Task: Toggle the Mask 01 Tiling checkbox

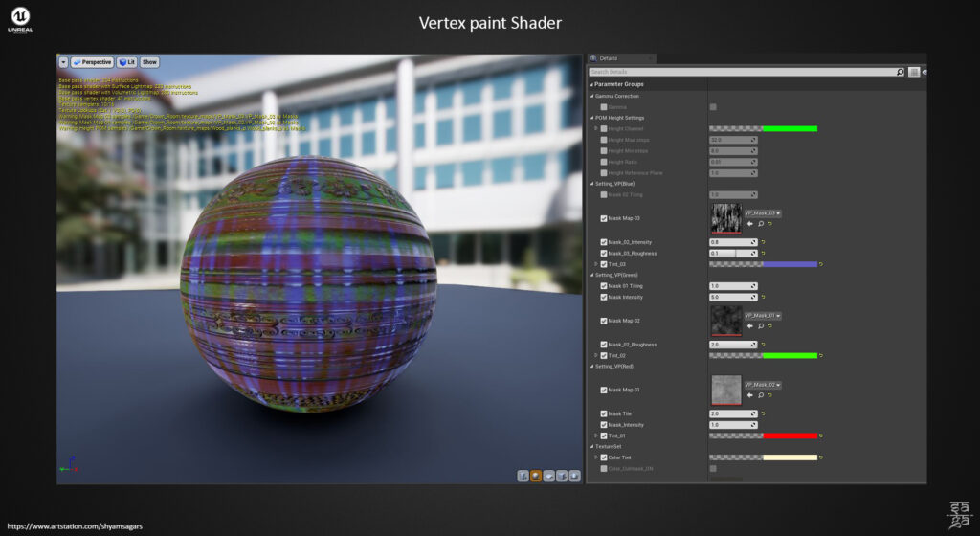Action: (604, 286)
